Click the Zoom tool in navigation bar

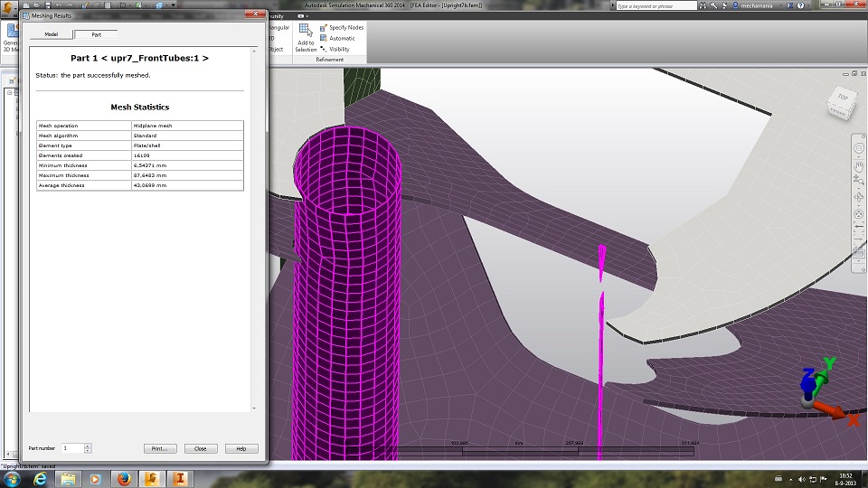tap(859, 180)
